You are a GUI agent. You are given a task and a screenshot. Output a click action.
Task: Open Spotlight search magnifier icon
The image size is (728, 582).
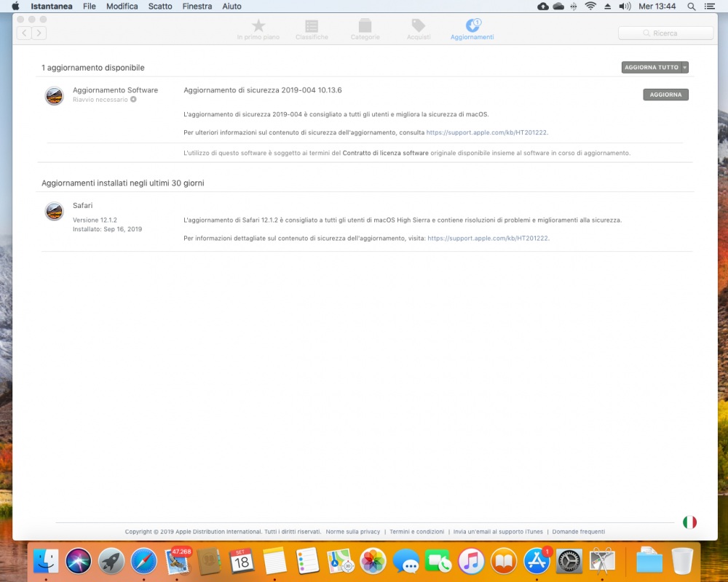coord(692,7)
